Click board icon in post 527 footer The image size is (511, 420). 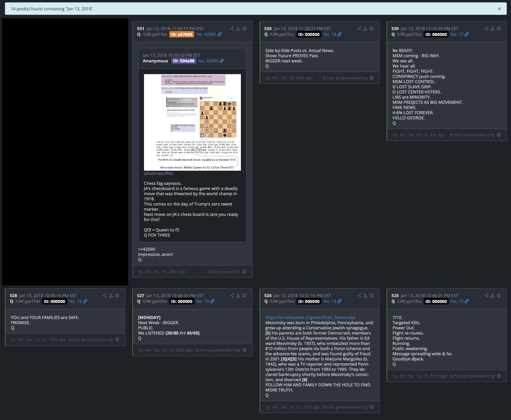tap(244, 350)
